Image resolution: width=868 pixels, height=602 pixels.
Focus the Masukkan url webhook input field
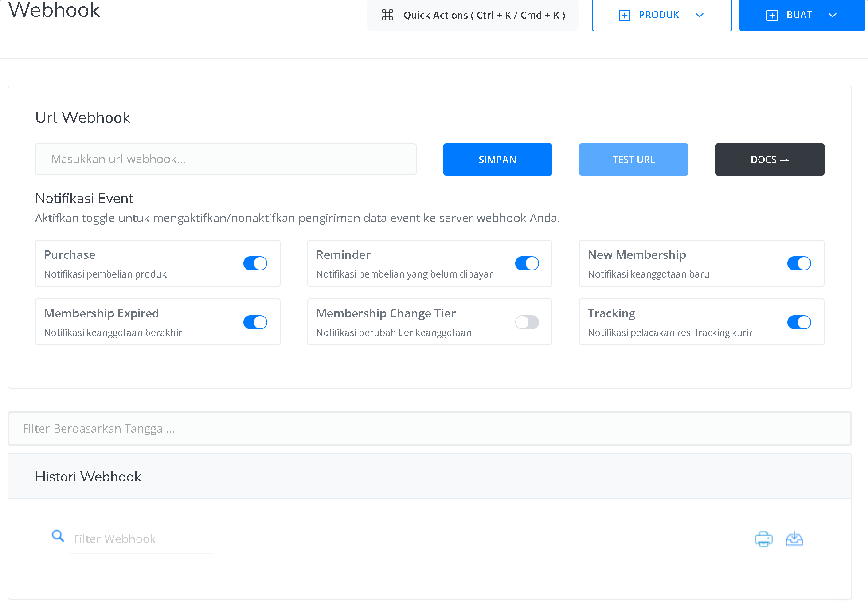226,159
